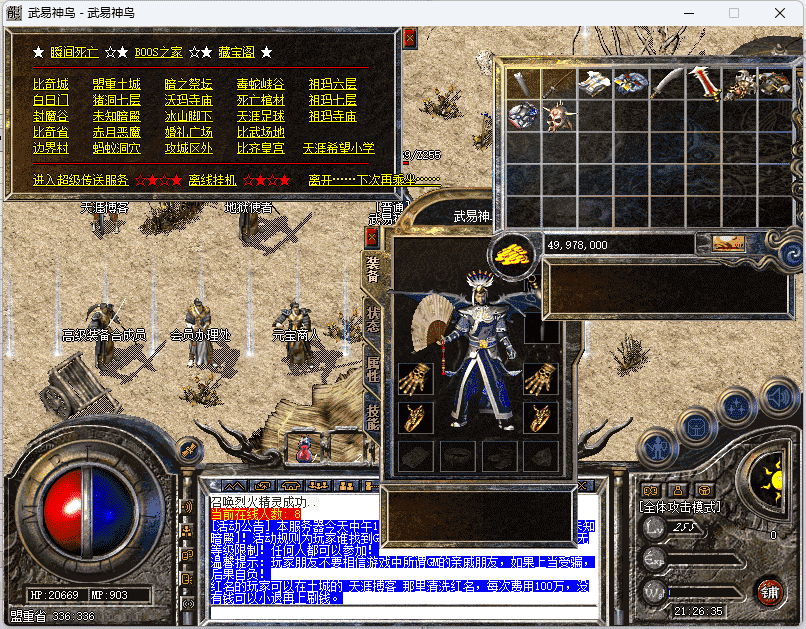The height and width of the screenshot is (629, 806).
Task: Switch to the 状态 tab
Action: point(373,320)
